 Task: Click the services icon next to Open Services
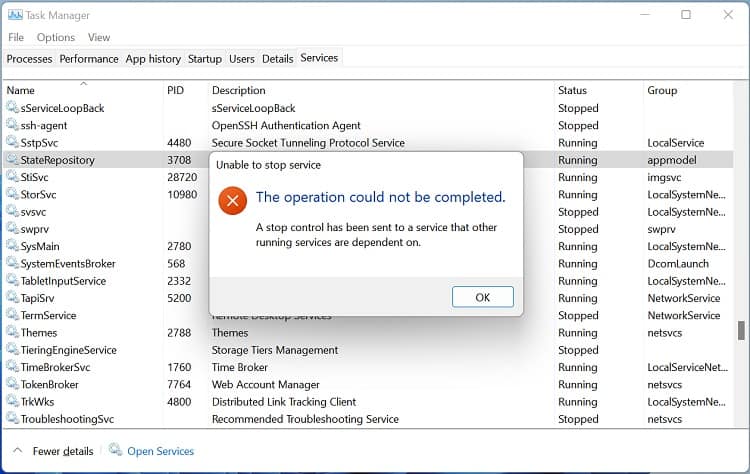[x=115, y=450]
